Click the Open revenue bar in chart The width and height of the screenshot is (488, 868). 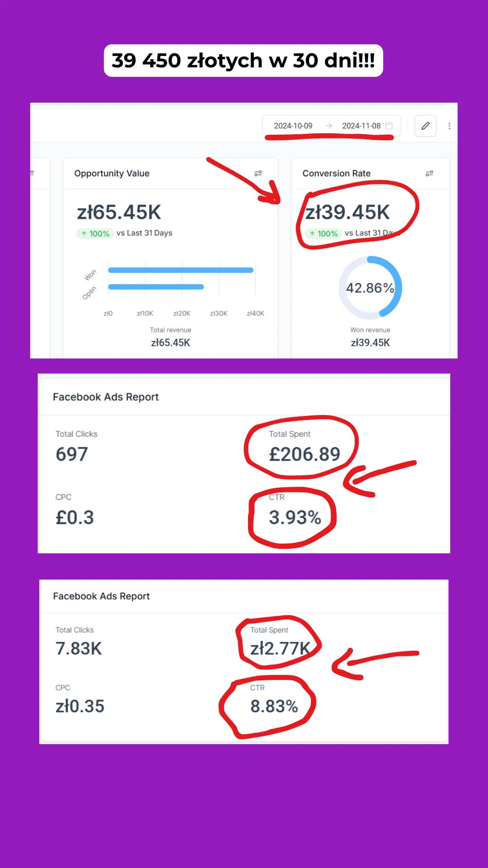click(156, 287)
